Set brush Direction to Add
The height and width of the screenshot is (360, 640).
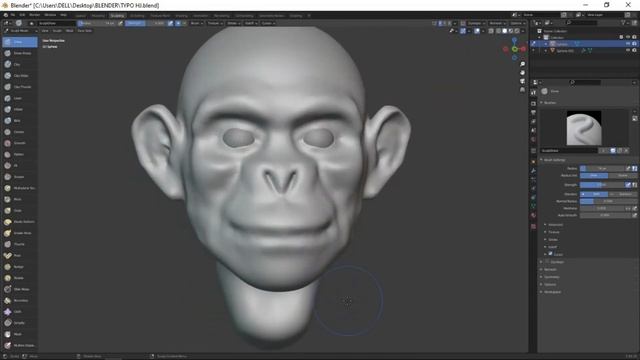[594, 194]
